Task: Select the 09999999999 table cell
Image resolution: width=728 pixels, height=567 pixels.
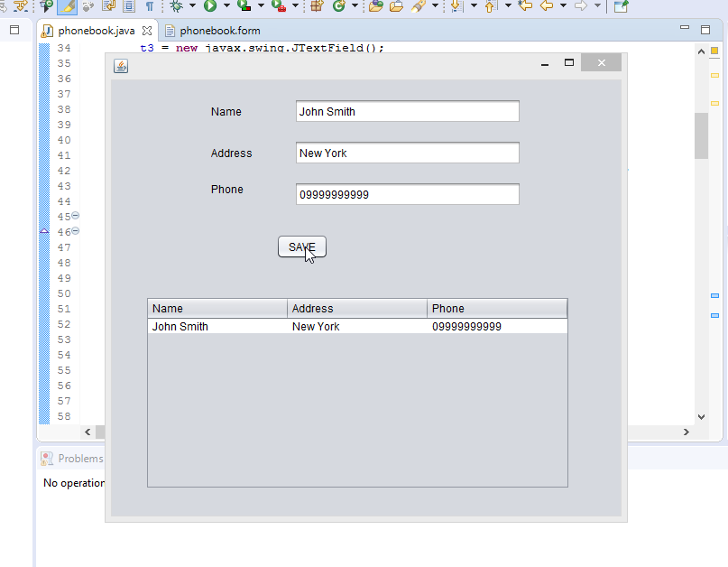Action: pyautogui.click(x=497, y=327)
